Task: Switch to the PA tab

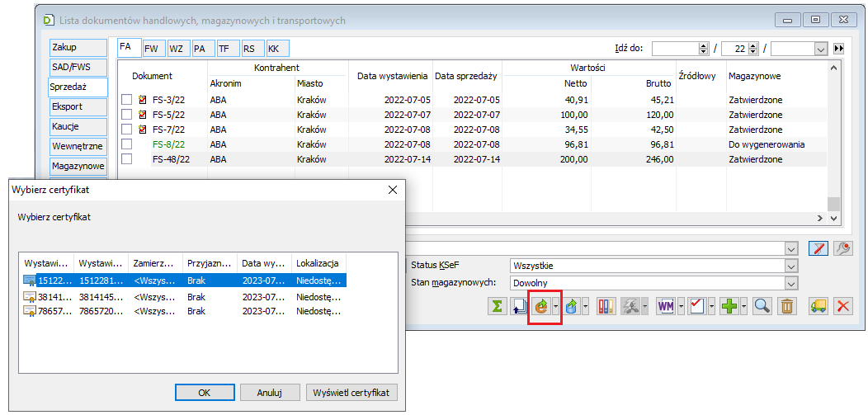Action: tap(202, 49)
